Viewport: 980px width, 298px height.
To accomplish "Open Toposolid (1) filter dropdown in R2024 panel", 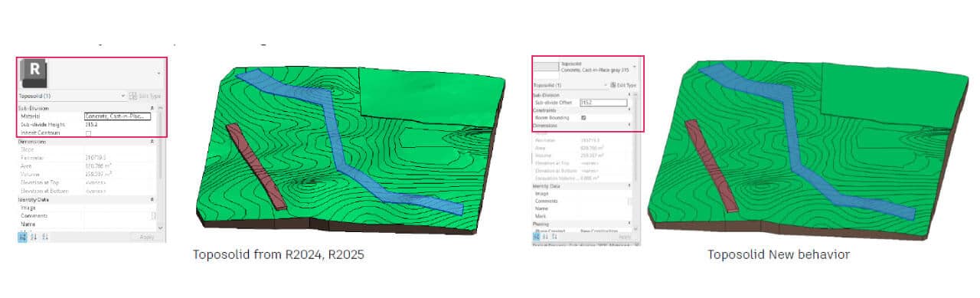I will click(x=122, y=97).
